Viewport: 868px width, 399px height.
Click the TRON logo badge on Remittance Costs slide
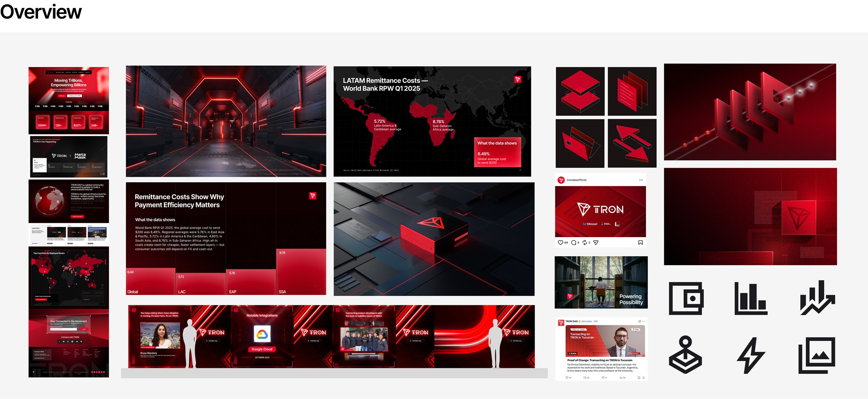[313, 196]
